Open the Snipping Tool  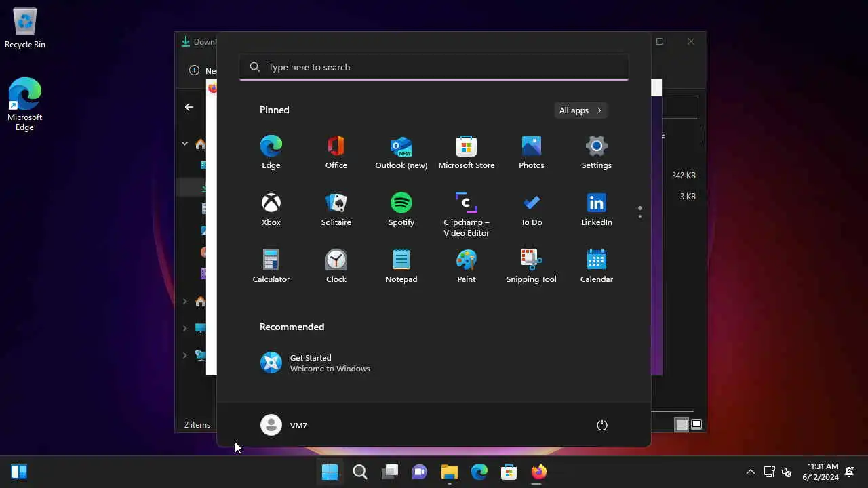coord(531,266)
